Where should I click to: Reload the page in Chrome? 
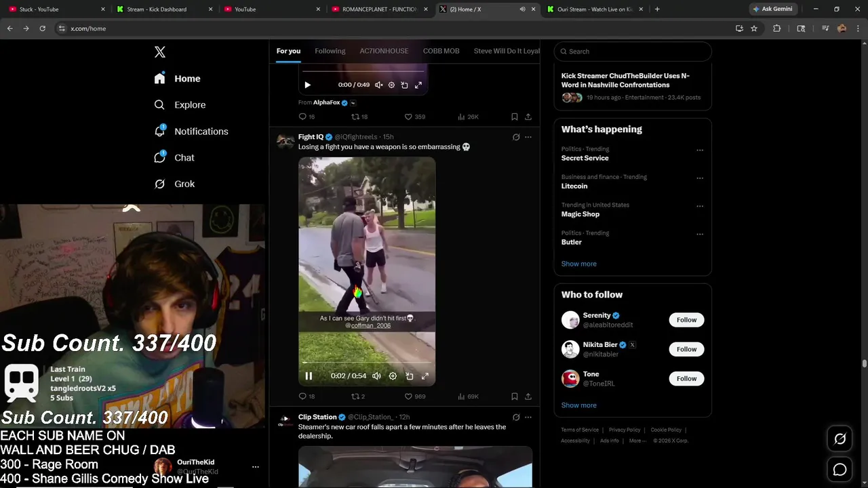[42, 28]
